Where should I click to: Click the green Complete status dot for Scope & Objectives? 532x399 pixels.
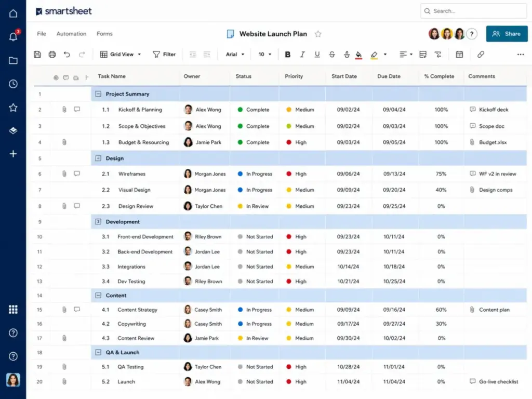(240, 126)
